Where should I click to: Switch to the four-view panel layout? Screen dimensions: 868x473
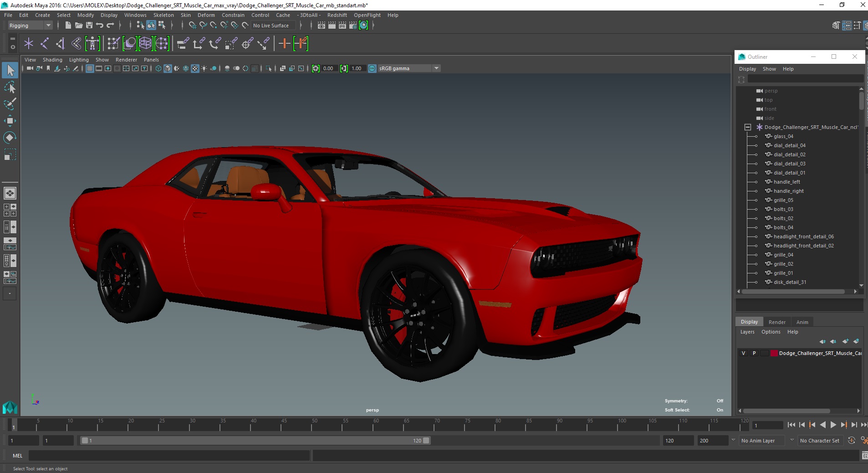(10, 210)
